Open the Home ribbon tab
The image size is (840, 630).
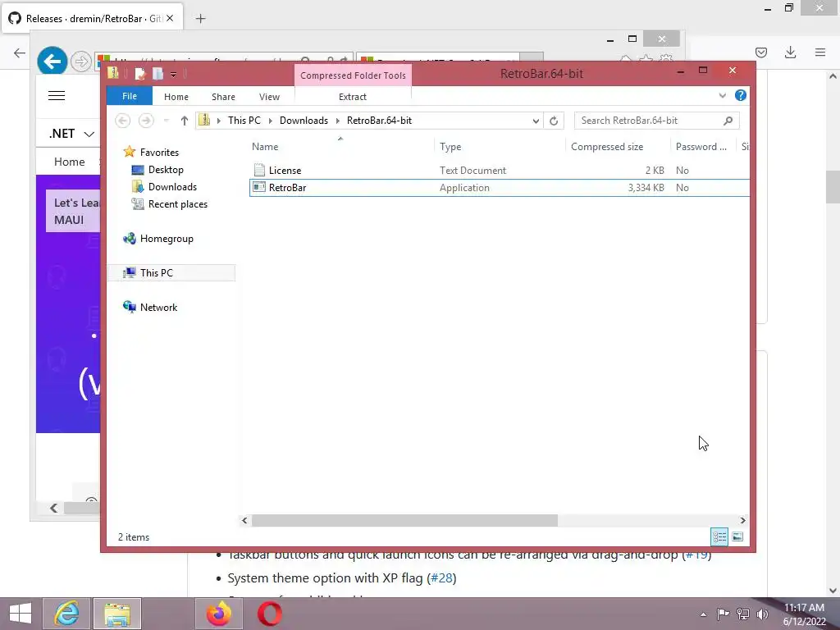click(176, 97)
